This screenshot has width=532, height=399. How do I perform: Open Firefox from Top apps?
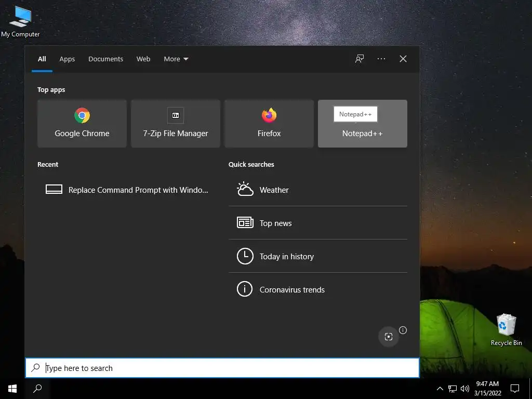(x=269, y=124)
